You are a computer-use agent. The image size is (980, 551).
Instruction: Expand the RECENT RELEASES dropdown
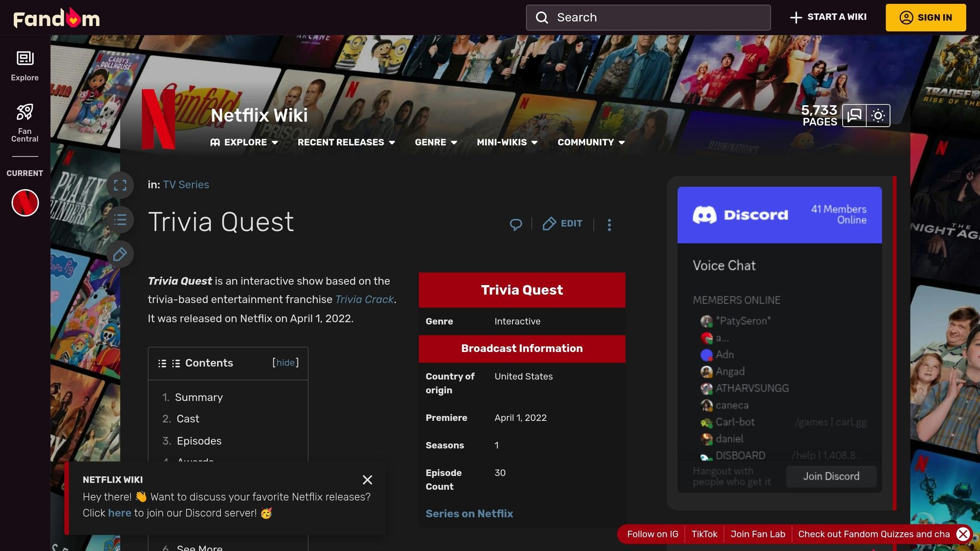click(x=346, y=143)
